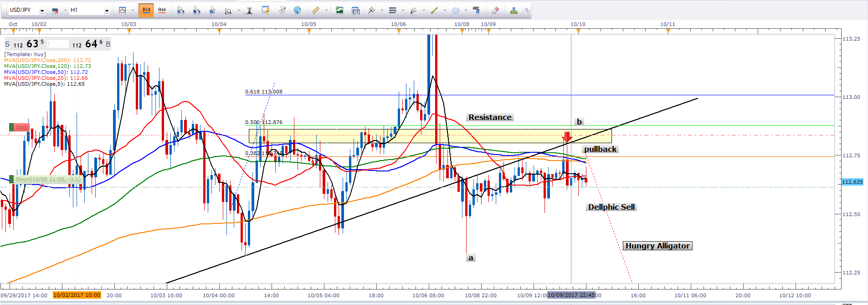Click the add picture to chart icon
Screen dimensions: 868x305
pos(339,10)
